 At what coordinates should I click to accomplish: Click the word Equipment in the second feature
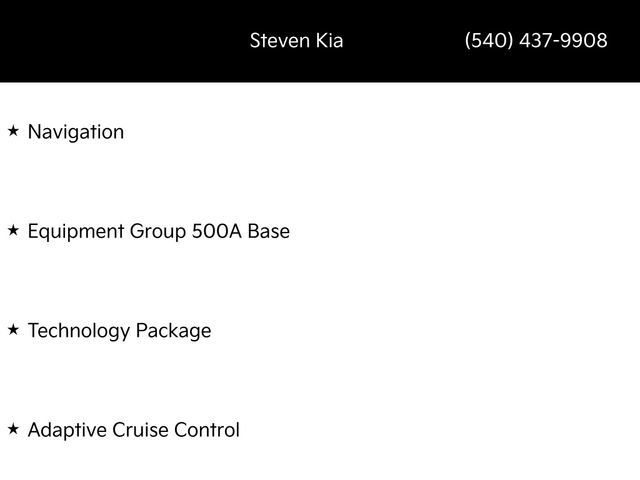coord(76,231)
